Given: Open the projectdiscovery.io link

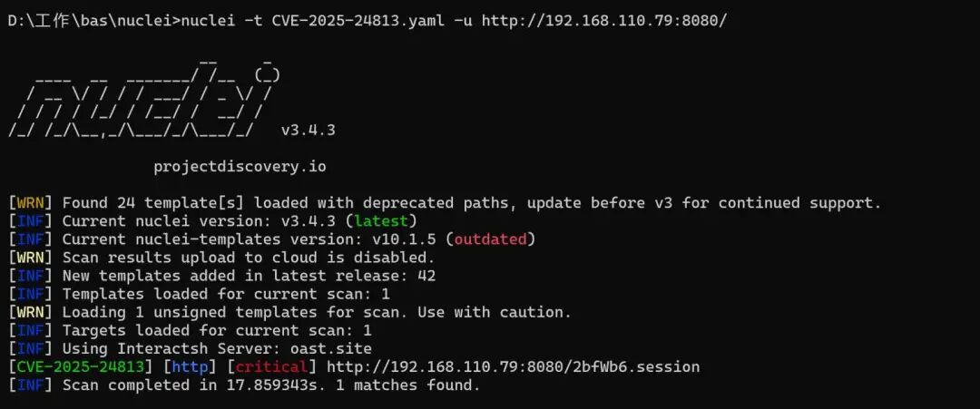Looking at the screenshot, I should click(240, 167).
